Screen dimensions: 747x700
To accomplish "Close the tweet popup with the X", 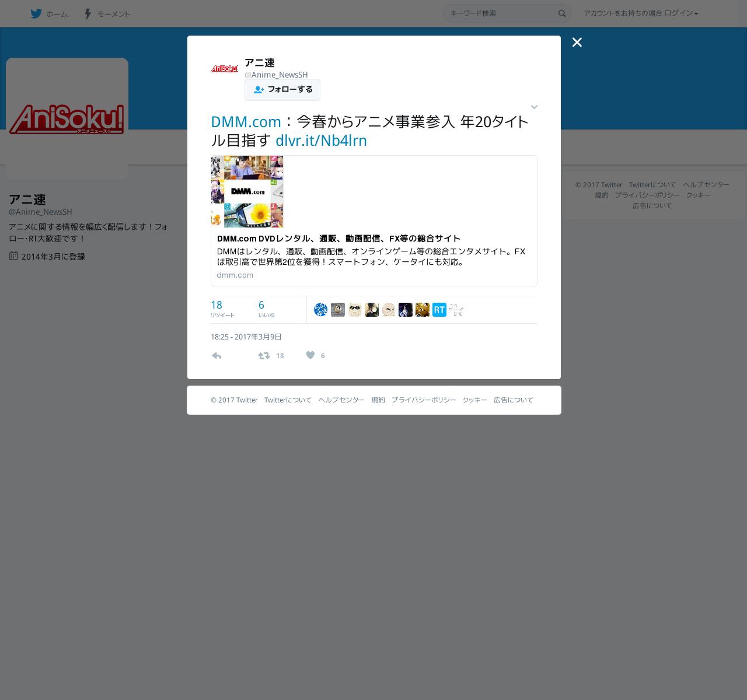I will (577, 42).
